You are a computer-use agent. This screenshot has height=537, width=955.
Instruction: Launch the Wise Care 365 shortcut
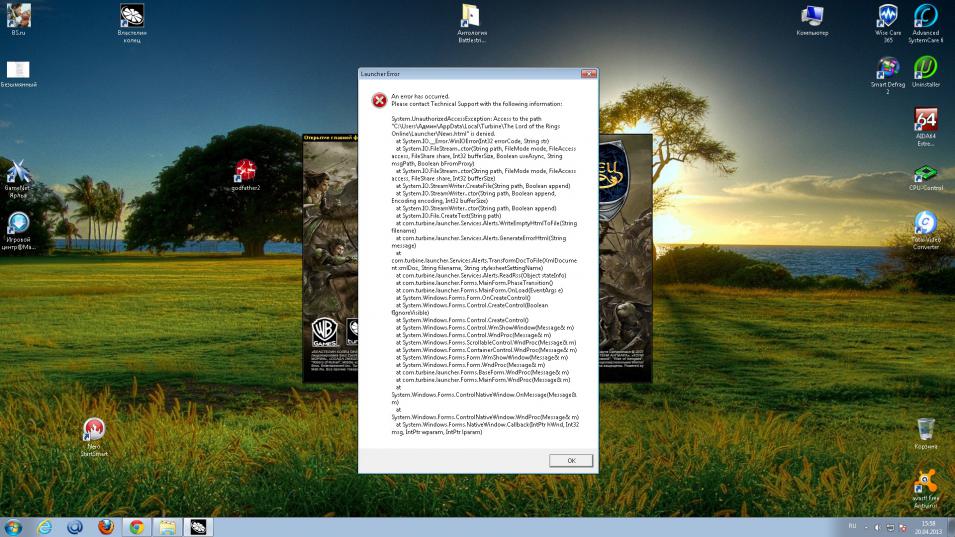pyautogui.click(x=887, y=23)
